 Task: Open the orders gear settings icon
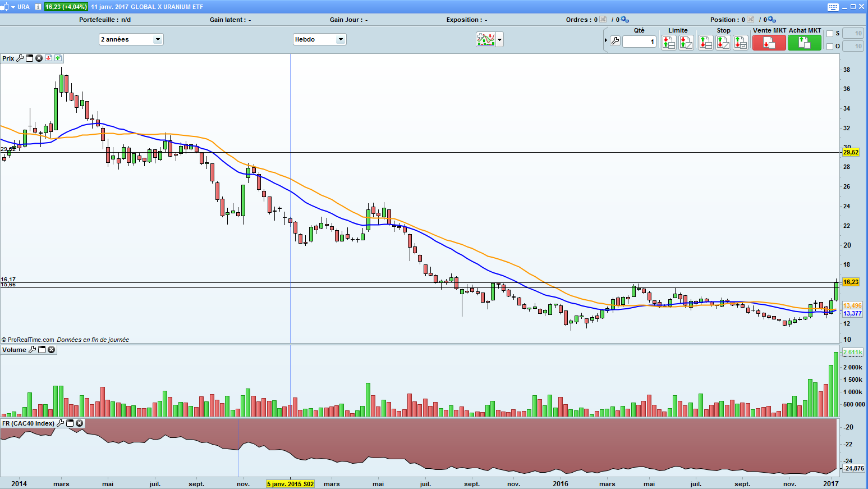(x=624, y=20)
